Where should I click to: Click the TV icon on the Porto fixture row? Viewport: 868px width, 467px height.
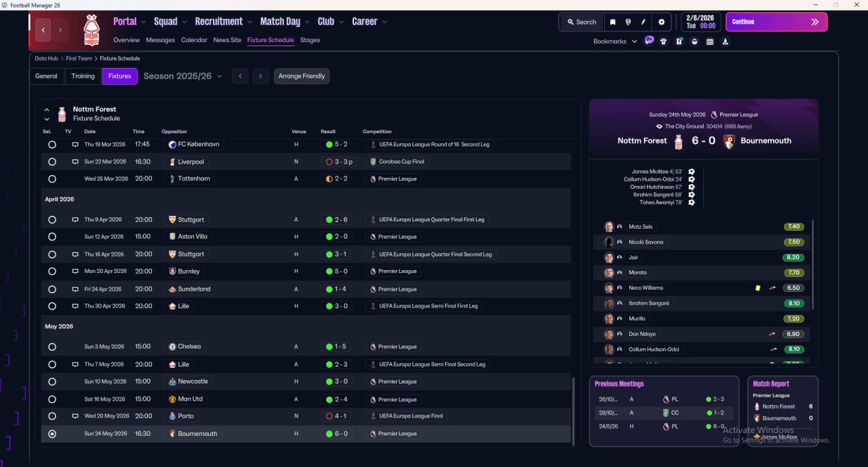click(x=75, y=416)
